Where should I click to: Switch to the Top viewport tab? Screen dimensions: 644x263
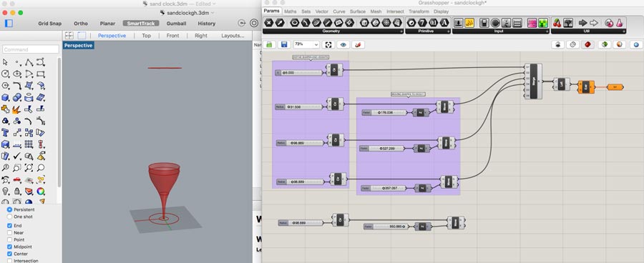[x=146, y=36]
